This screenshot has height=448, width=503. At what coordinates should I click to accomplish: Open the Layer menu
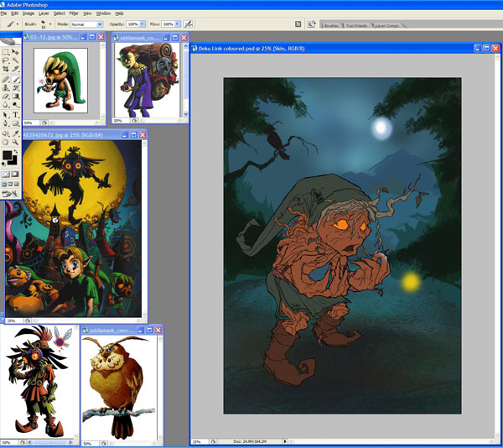point(44,13)
